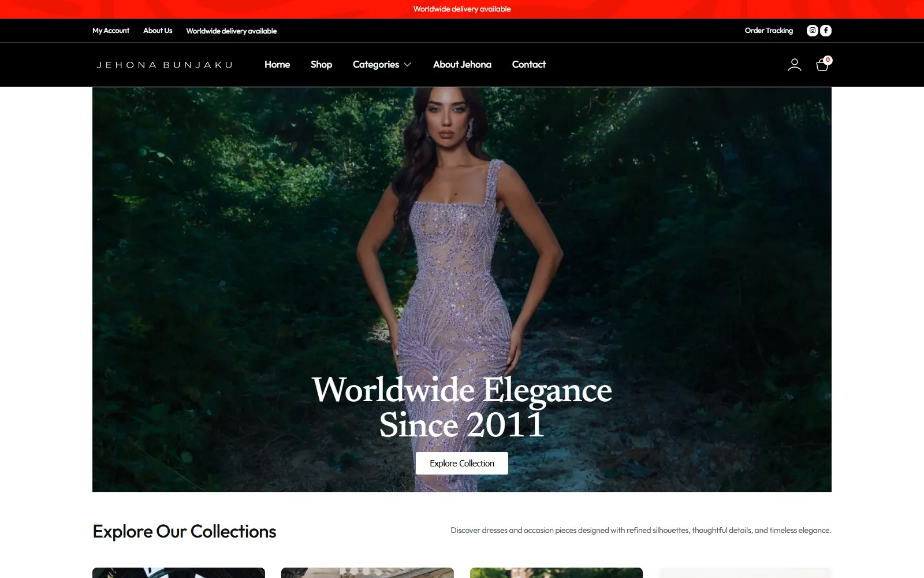The height and width of the screenshot is (578, 924).
Task: Go to the Home menu item
Action: (277, 65)
